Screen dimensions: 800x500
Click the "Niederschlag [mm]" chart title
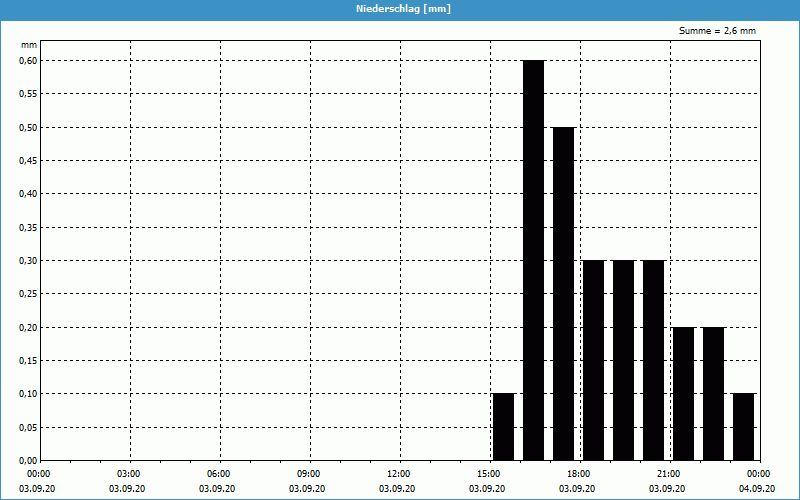point(403,9)
